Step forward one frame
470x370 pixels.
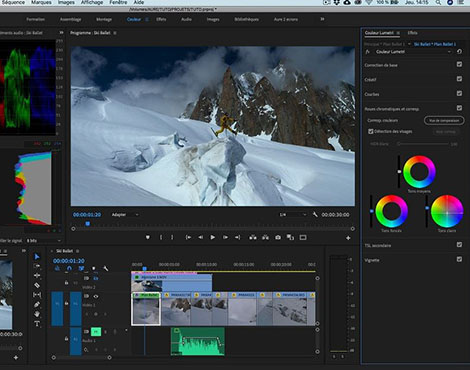point(225,237)
